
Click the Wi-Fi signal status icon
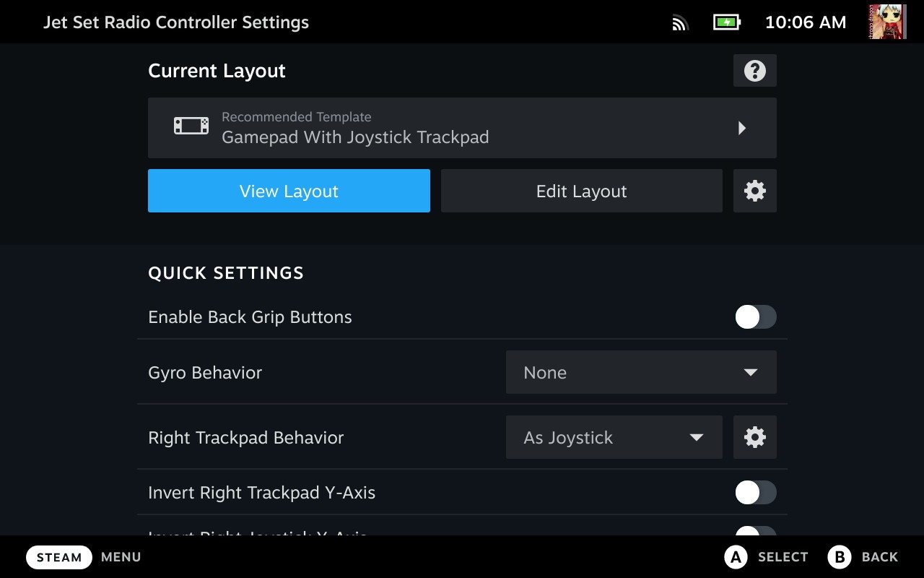pyautogui.click(x=679, y=22)
